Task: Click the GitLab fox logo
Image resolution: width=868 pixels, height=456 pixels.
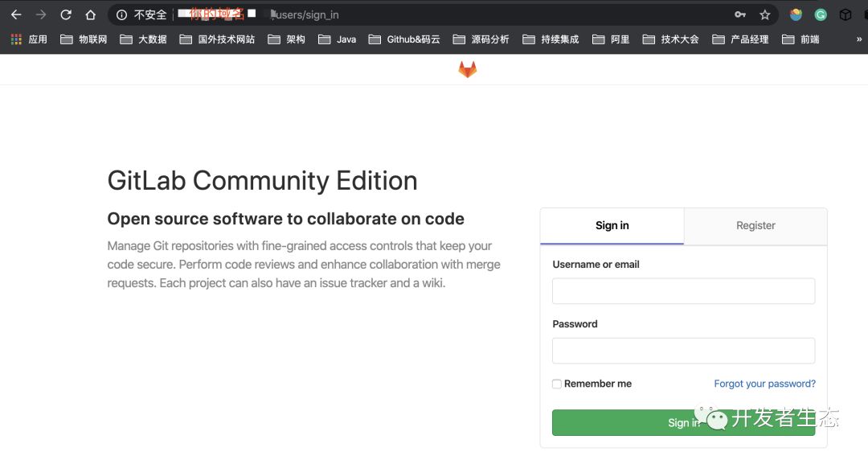Action: click(x=467, y=69)
